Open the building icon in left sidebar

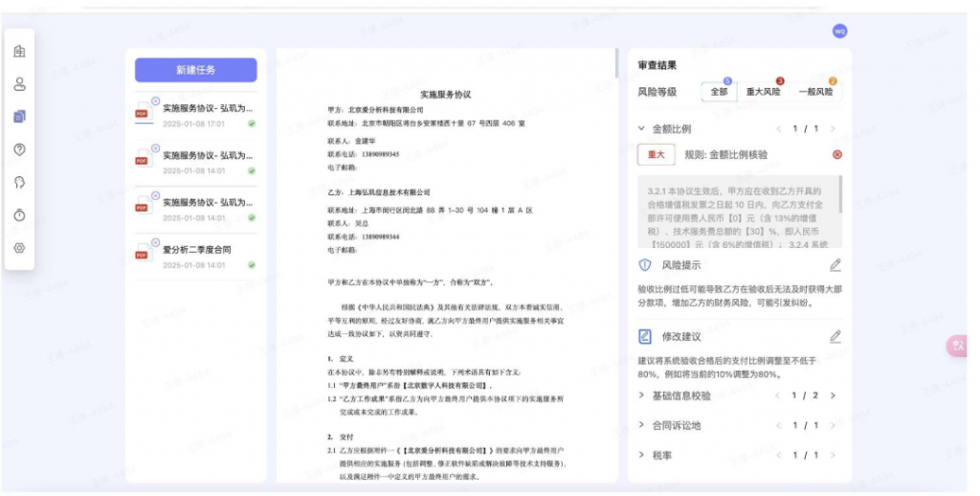coord(19,51)
